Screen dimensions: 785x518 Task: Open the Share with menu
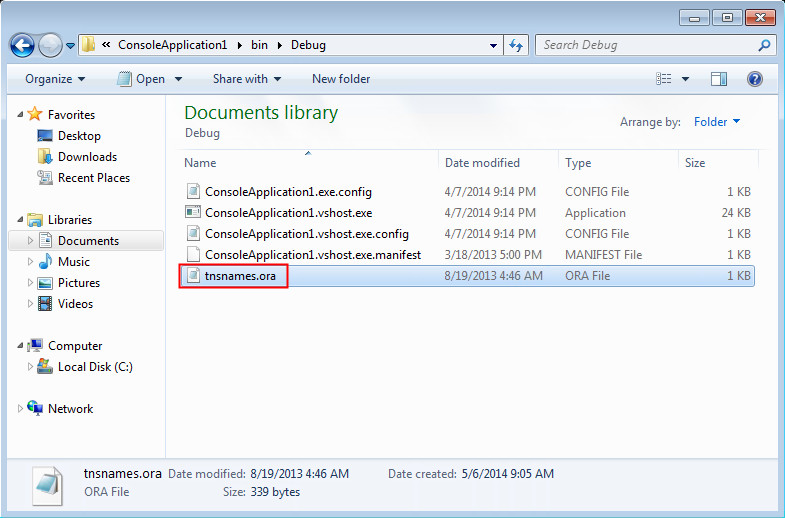[247, 79]
